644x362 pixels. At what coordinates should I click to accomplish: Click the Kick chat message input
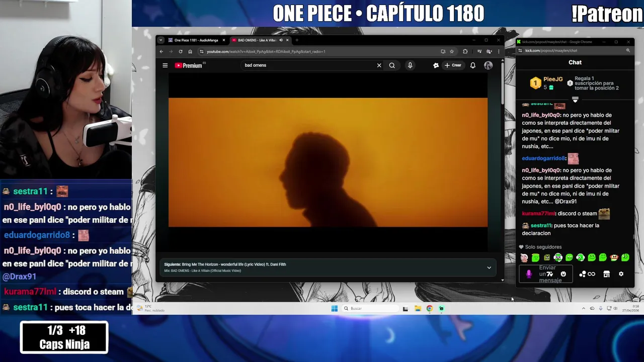(547, 274)
